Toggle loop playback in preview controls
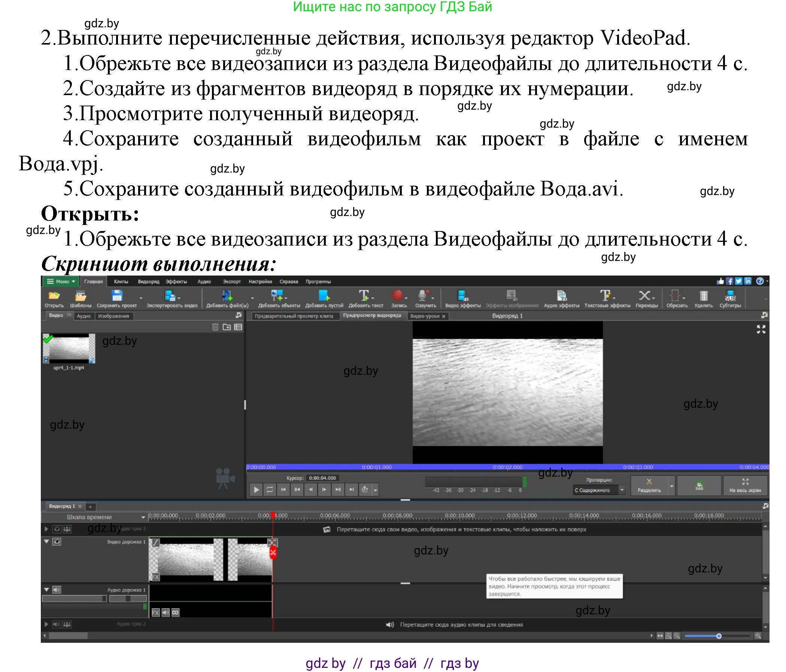 pos(270,489)
